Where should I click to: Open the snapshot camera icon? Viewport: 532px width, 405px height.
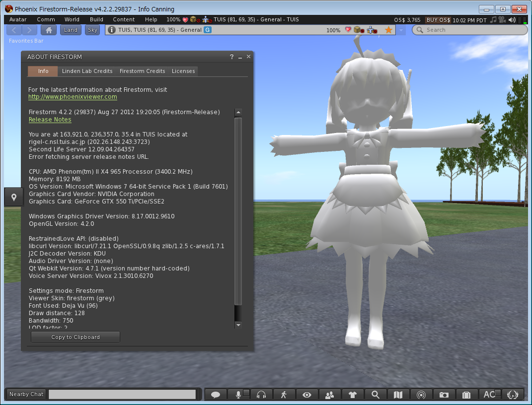[x=444, y=395]
